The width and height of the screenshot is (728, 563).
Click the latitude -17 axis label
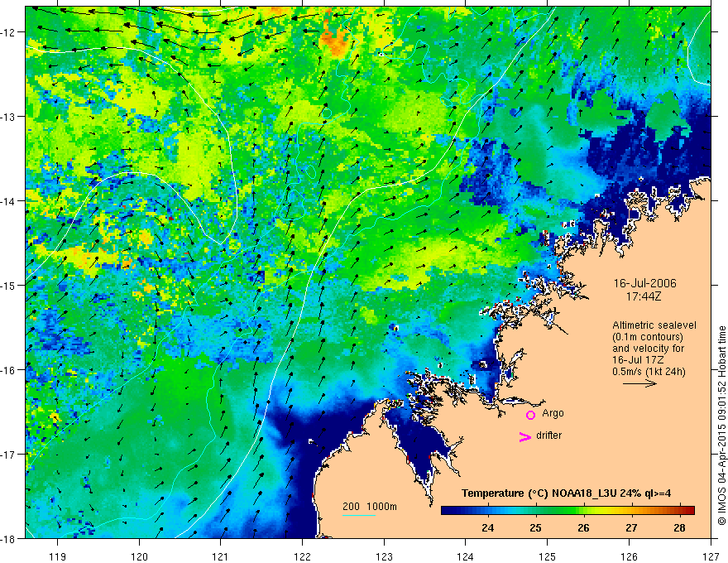click(9, 455)
